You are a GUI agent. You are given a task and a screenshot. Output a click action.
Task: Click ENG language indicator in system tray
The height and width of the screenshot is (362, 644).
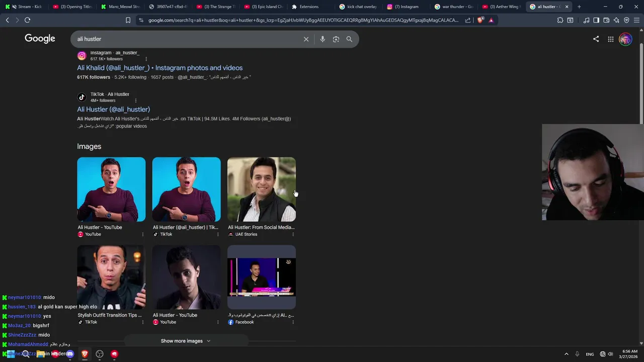coord(590,354)
